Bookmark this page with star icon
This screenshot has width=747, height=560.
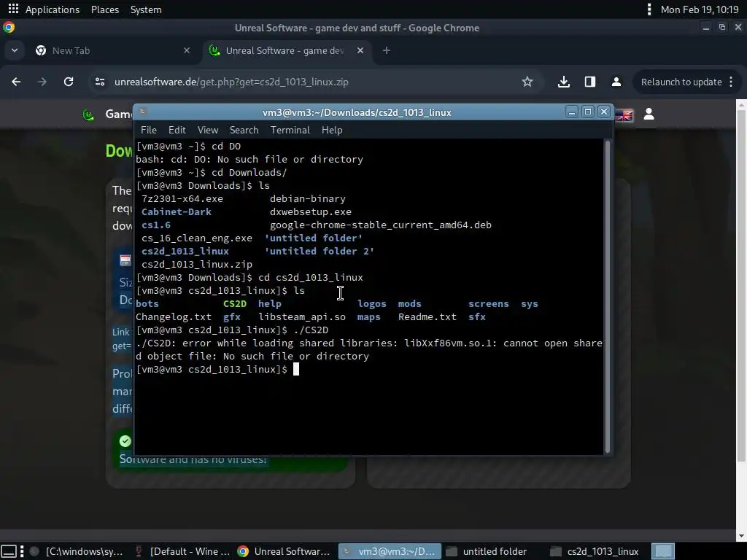click(x=527, y=82)
